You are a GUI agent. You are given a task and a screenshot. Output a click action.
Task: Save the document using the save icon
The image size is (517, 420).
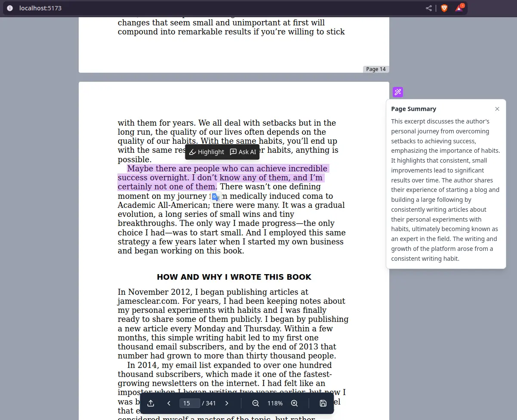(x=323, y=403)
